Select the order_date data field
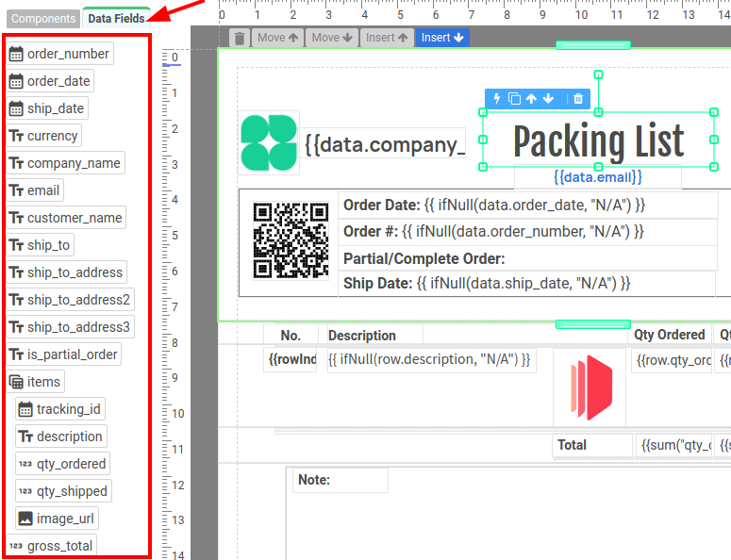 coord(50,81)
